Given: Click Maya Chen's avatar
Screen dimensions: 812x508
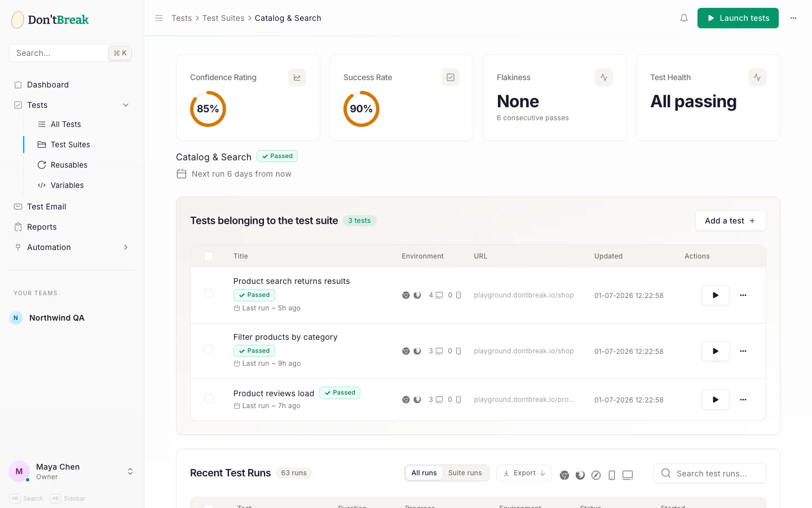Looking at the screenshot, I should pos(19,471).
